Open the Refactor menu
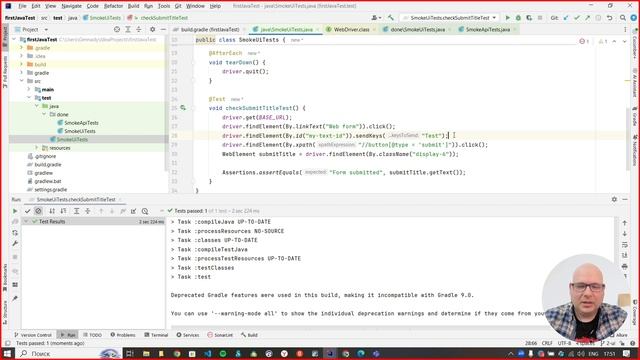Image resolution: width=640 pixels, height=360 pixels. (x=113, y=6)
